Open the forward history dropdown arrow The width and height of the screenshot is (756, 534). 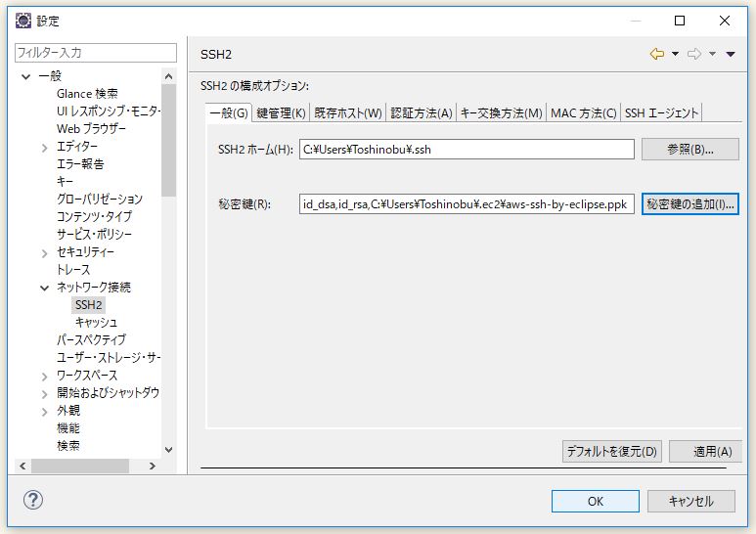click(x=712, y=54)
